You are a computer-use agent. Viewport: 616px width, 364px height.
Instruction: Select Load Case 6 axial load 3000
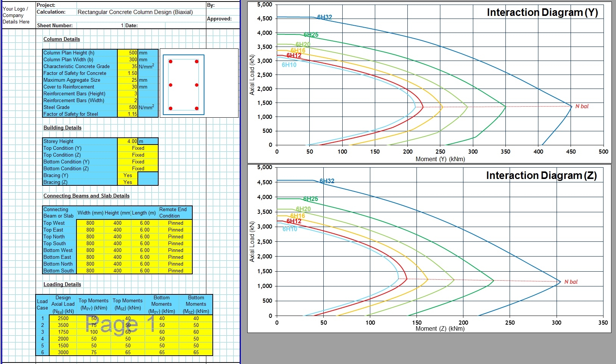coord(63,353)
